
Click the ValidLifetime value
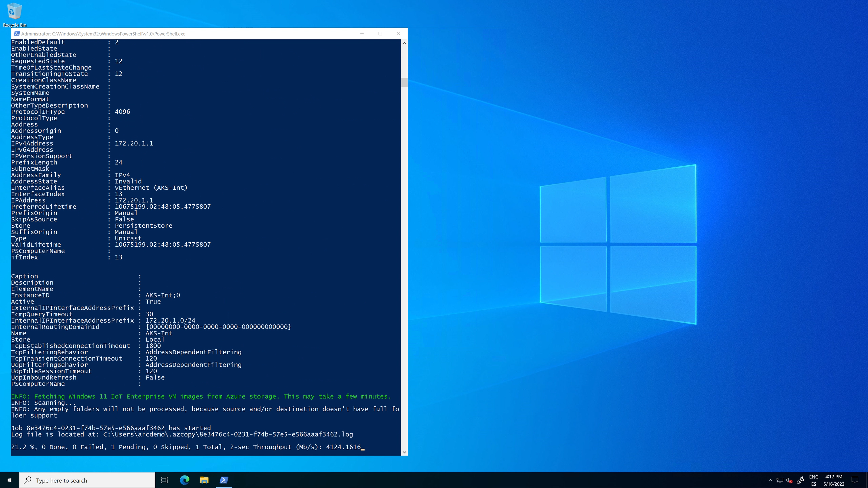click(163, 245)
